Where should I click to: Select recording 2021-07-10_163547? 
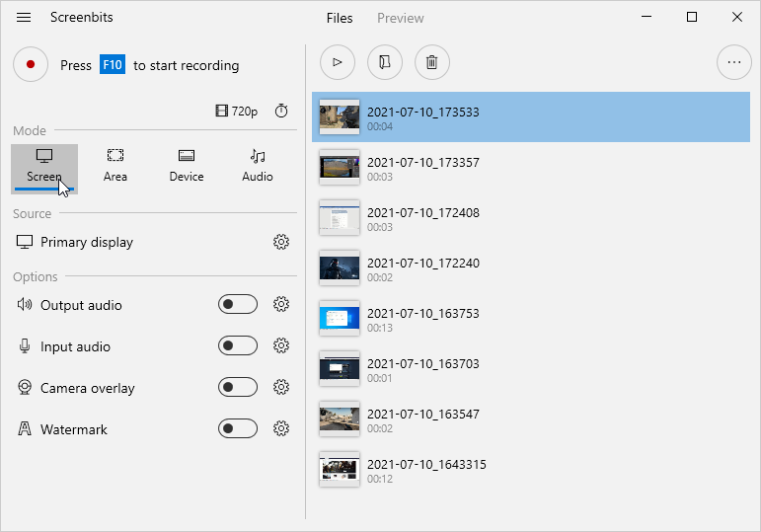click(531, 419)
